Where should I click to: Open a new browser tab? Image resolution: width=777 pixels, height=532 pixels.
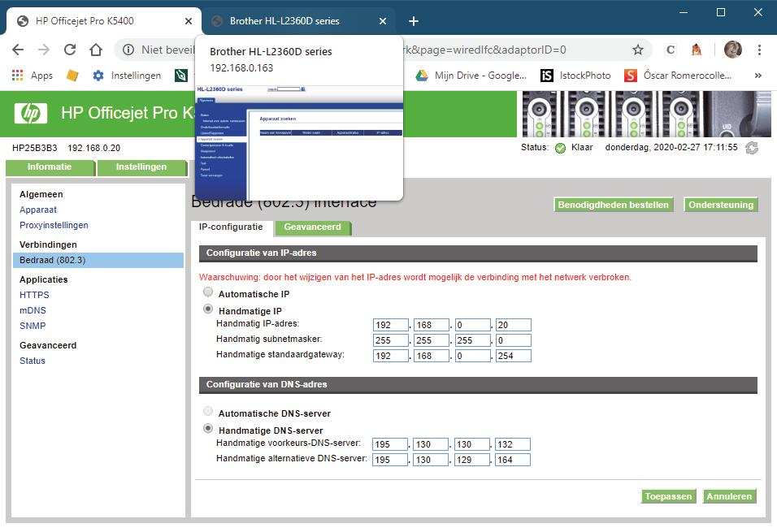click(413, 21)
